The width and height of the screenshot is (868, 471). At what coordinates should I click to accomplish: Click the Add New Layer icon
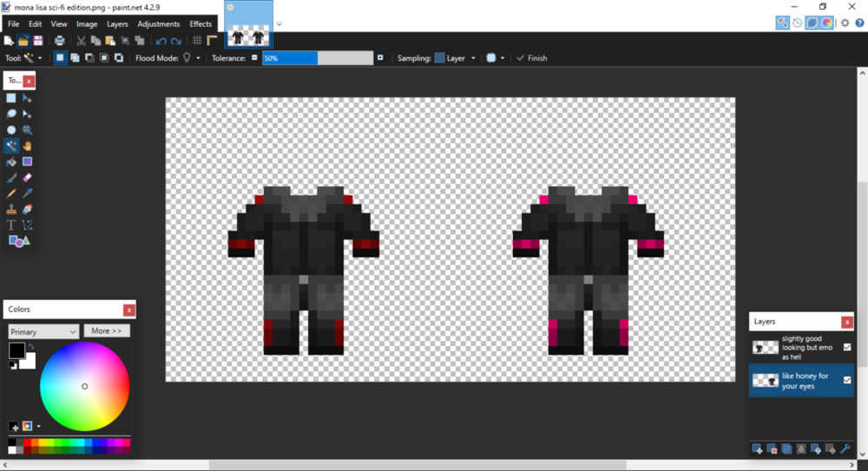tap(758, 448)
